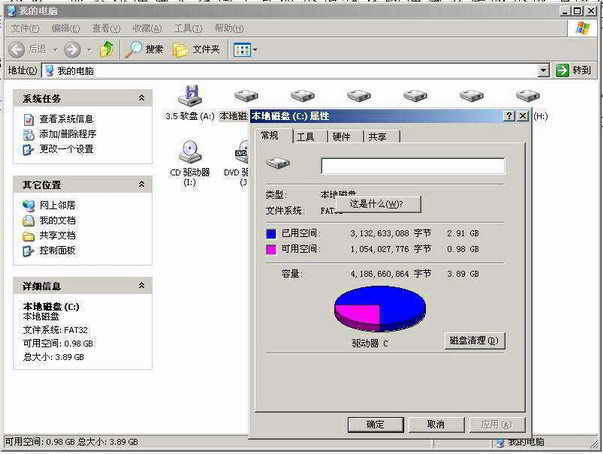Click the volume label text field
This screenshot has width=603, height=454.
tap(412, 166)
